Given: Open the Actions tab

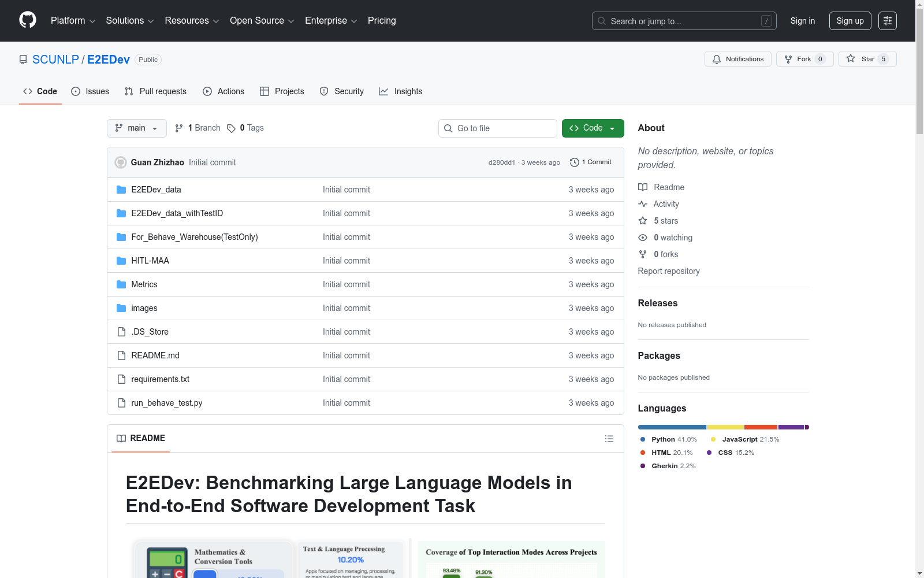Looking at the screenshot, I should click(223, 91).
